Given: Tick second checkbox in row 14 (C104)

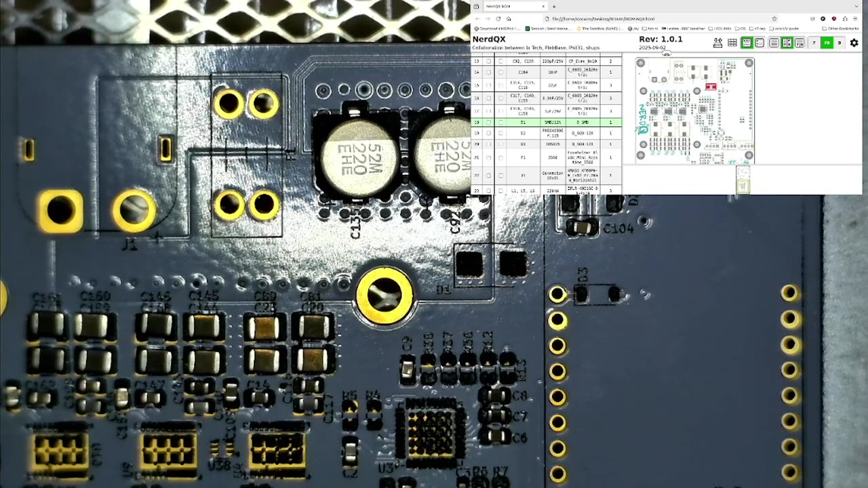Looking at the screenshot, I should pos(500,72).
